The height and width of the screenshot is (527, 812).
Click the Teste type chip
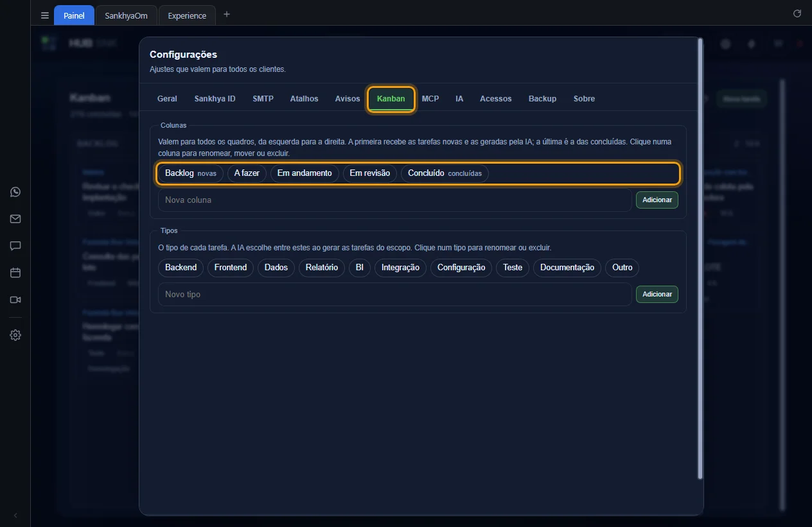[513, 268]
